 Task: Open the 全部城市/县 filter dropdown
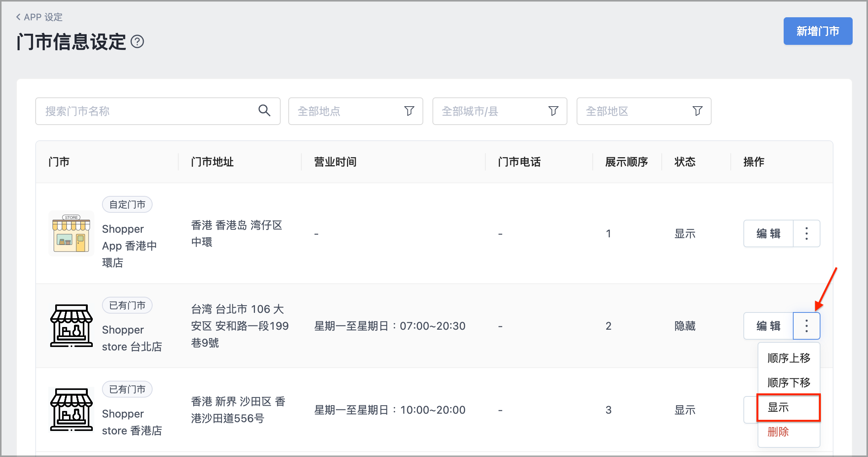500,111
